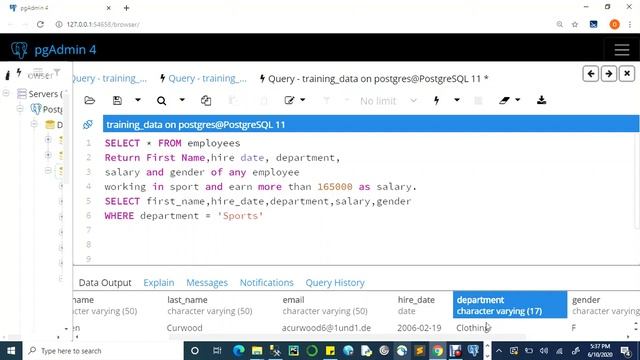640x360 pixels.
Task: Click the cell acurwood6@1und1.de
Action: (326, 328)
